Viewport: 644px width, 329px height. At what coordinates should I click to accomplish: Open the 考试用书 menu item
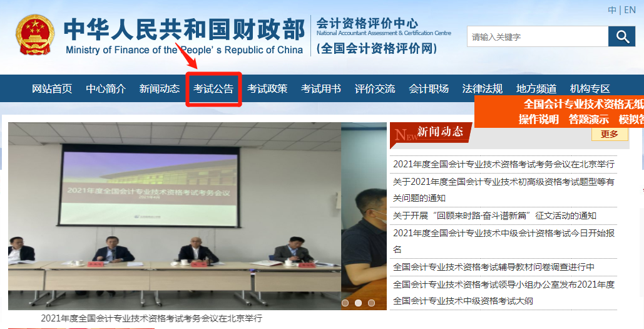coord(321,88)
